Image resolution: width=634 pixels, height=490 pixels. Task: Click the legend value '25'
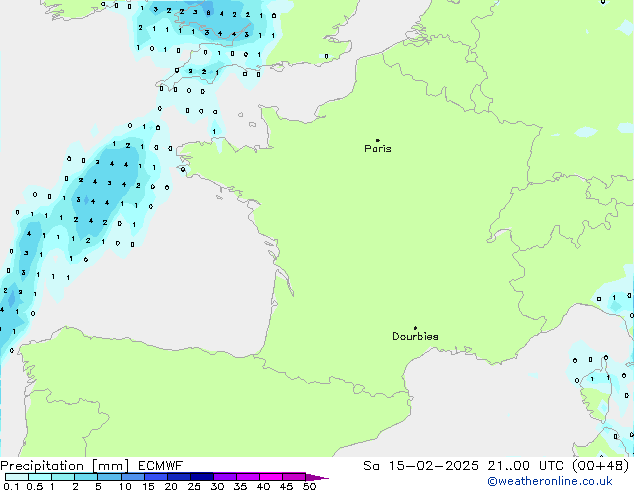(194, 486)
